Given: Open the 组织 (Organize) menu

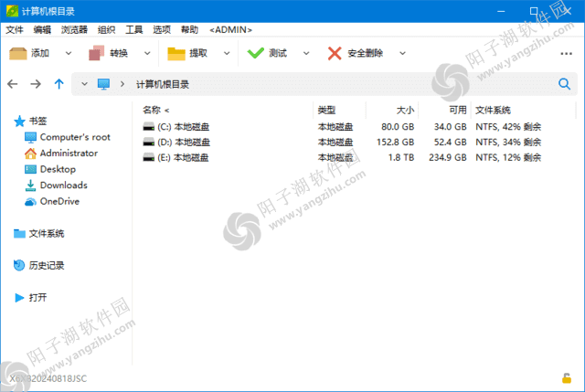Looking at the screenshot, I should (x=106, y=30).
